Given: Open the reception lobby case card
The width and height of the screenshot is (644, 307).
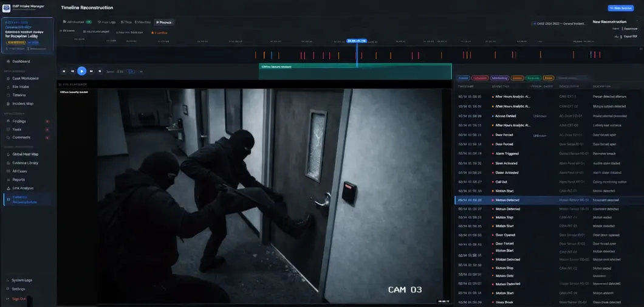Looking at the screenshot, I should click(x=27, y=36).
